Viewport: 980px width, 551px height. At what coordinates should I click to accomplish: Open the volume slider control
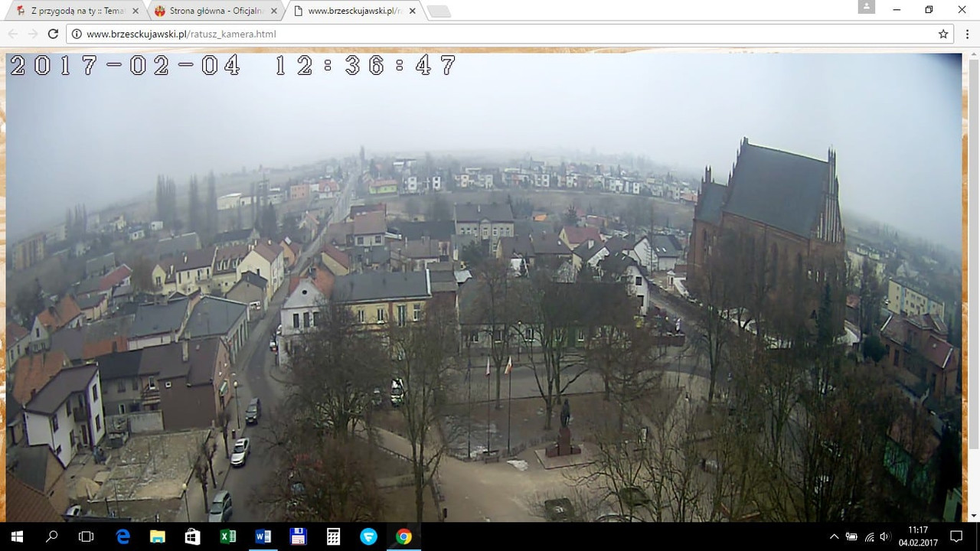(884, 536)
